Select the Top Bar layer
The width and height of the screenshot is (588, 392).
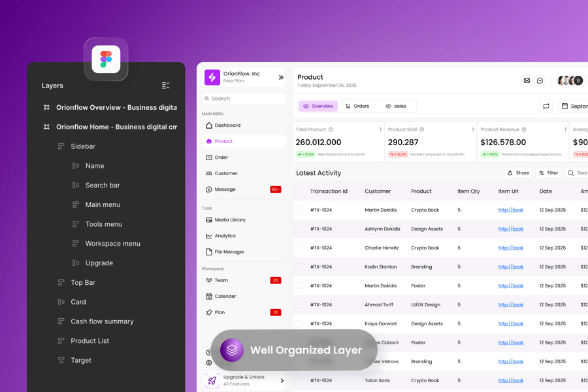tap(83, 282)
